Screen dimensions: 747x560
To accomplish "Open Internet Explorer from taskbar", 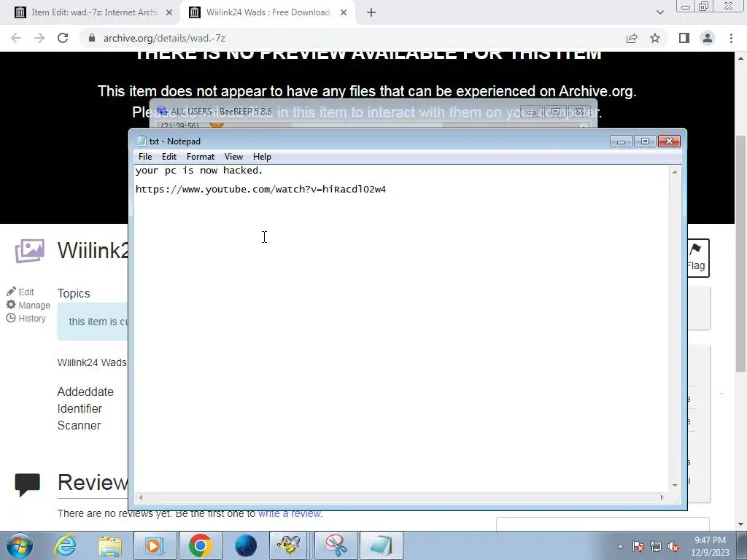I will point(65,545).
